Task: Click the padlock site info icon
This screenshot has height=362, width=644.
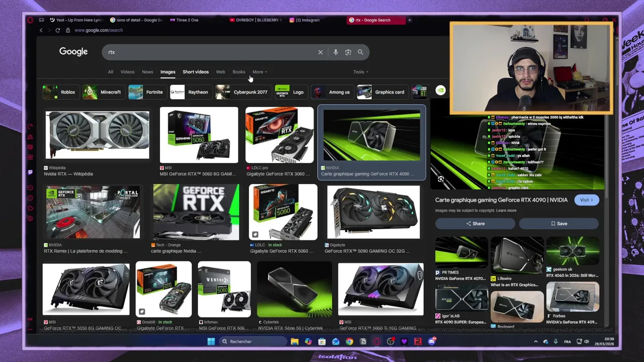Action: tap(68, 30)
